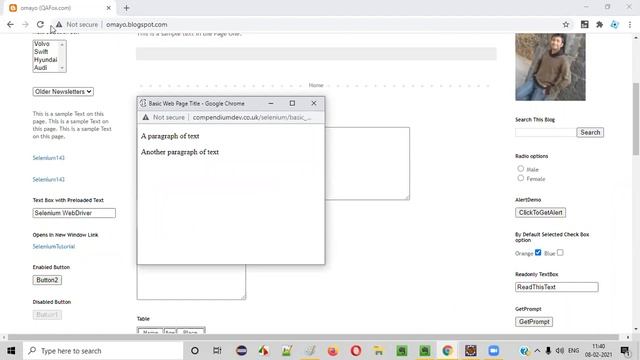The width and height of the screenshot is (640, 360).
Task: Click the popup's compendiumdev URL bar
Action: click(252, 118)
